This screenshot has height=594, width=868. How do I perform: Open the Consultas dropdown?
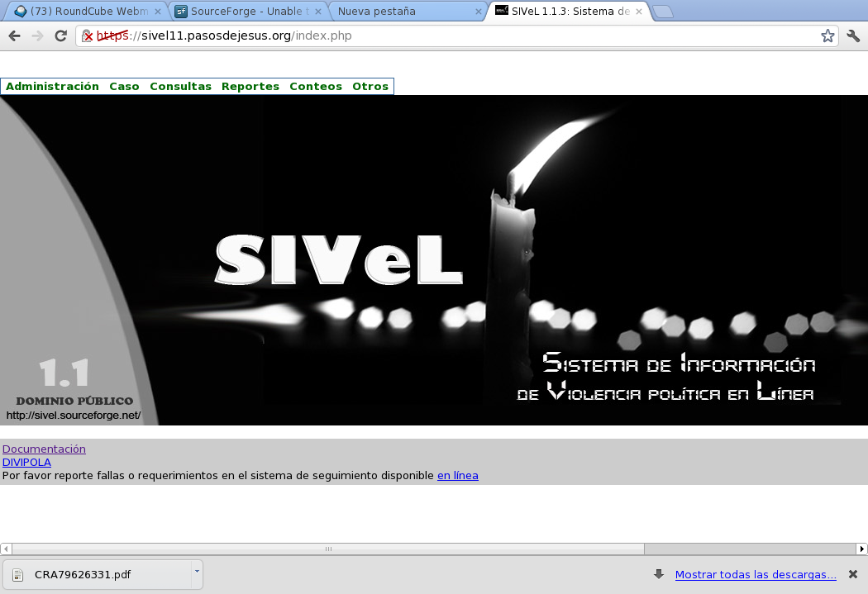coord(180,86)
